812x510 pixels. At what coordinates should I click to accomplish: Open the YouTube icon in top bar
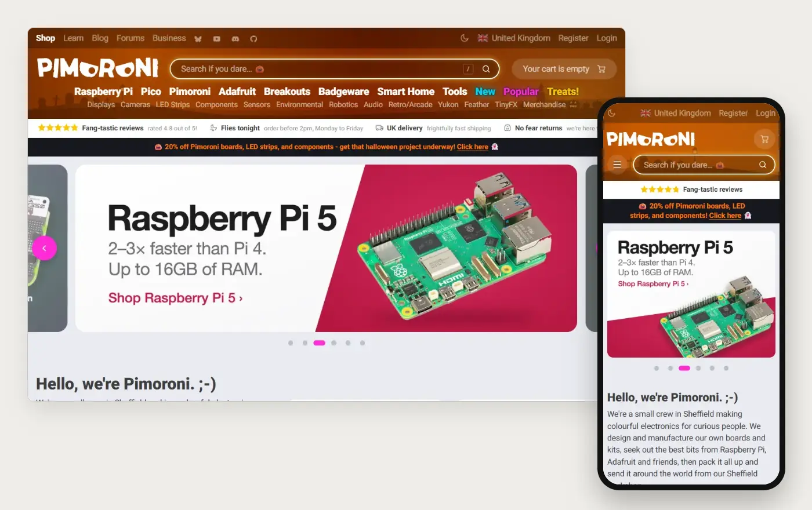216,39
